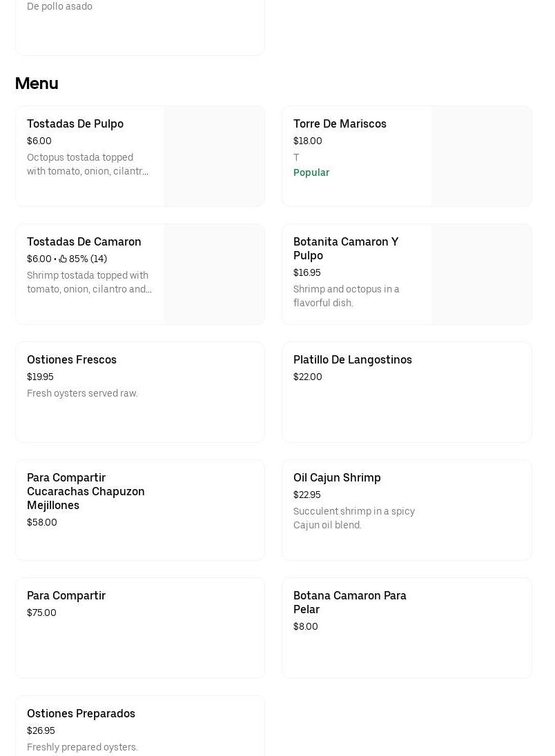
Task: Click the Tostadas De Camaron image thumbnail
Action: pos(214,274)
